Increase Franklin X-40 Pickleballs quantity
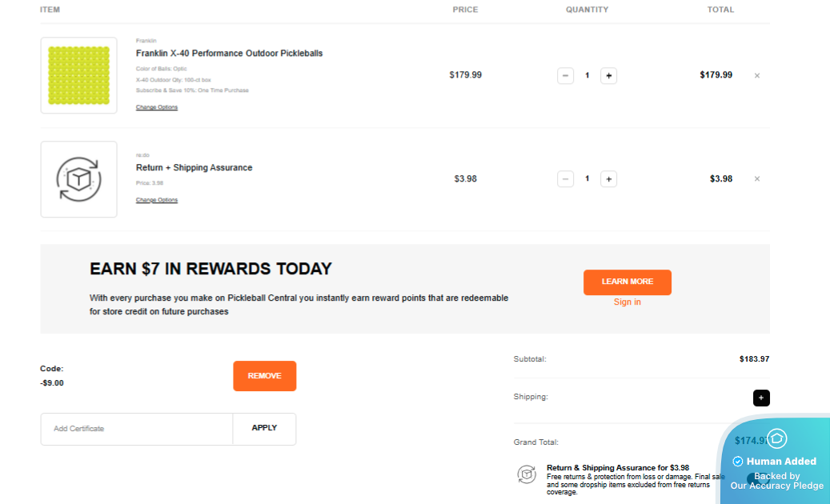The width and height of the screenshot is (830, 504). [x=608, y=76]
